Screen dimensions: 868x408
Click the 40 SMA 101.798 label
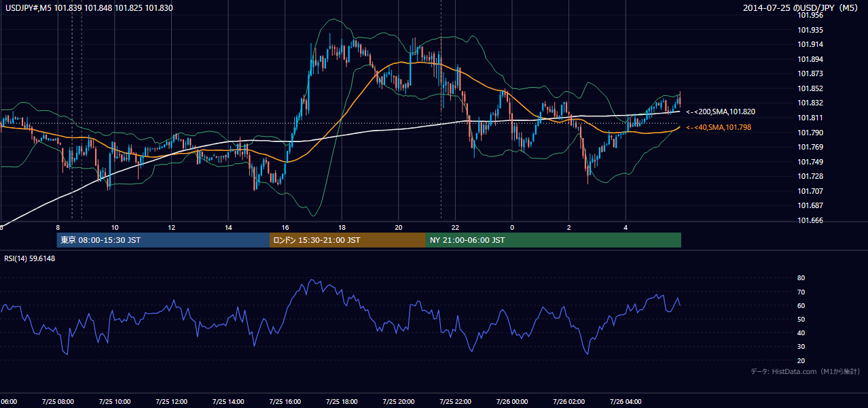point(719,127)
